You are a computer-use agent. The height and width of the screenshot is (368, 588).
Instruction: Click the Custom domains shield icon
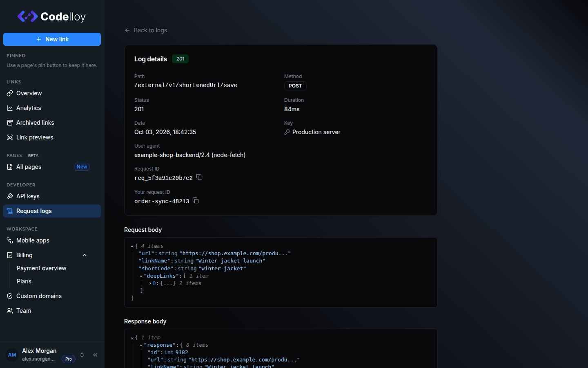(10, 296)
